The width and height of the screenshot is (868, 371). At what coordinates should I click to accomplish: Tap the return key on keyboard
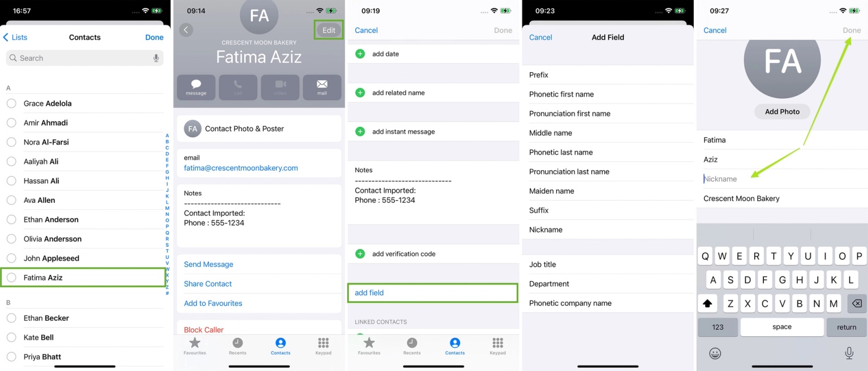pyautogui.click(x=846, y=327)
